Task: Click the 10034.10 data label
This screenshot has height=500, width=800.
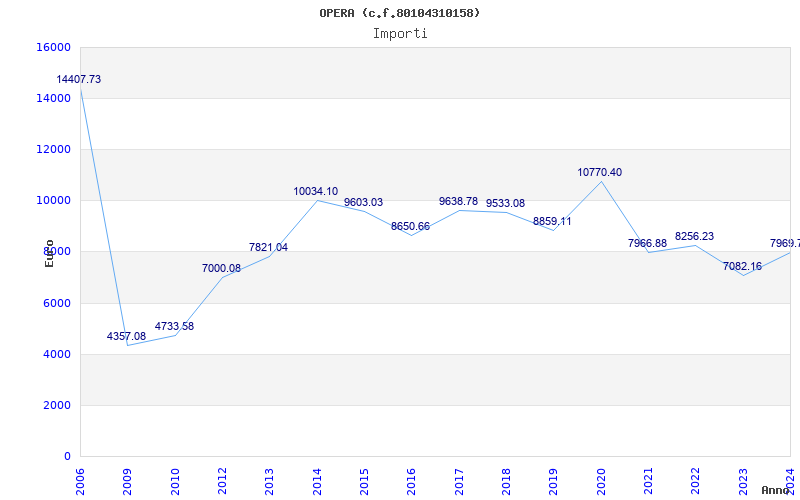Action: 315,192
